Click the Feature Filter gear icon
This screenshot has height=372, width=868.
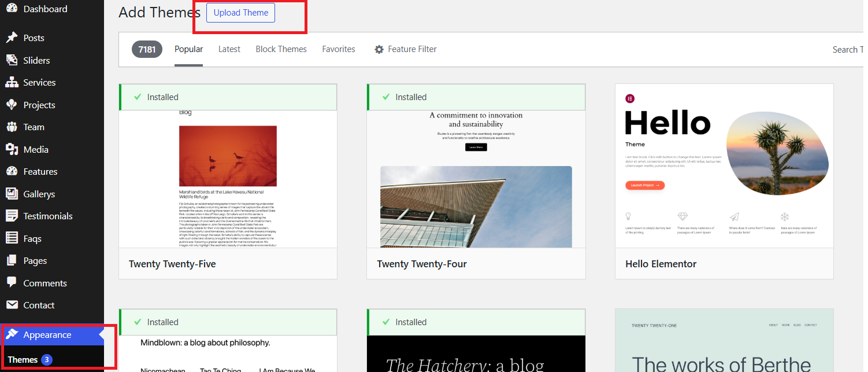[x=379, y=50]
